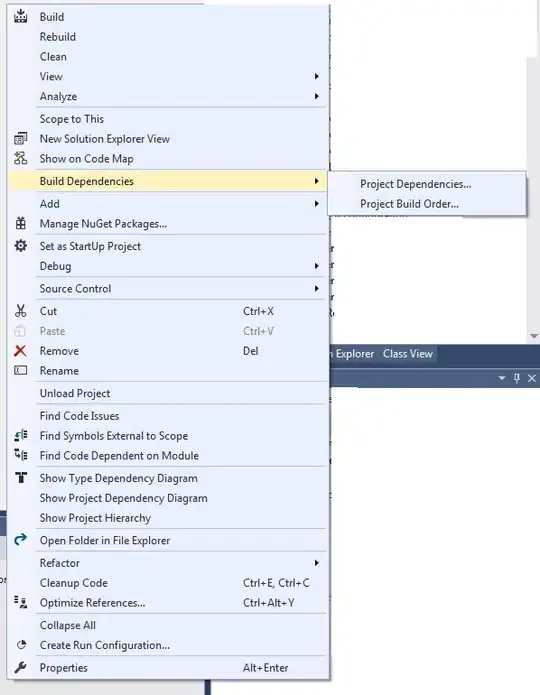The image size is (540, 695).
Task: Click the scissors Cut icon
Action: pos(20,311)
